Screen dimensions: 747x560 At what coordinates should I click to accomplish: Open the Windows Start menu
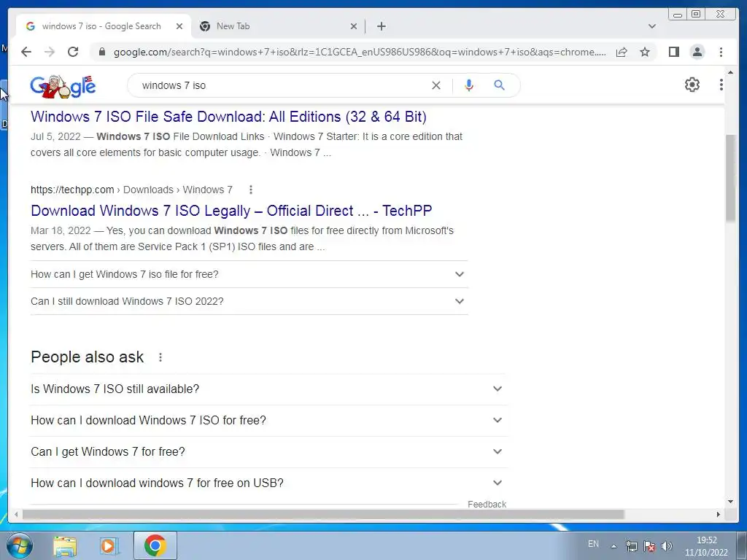point(19,545)
